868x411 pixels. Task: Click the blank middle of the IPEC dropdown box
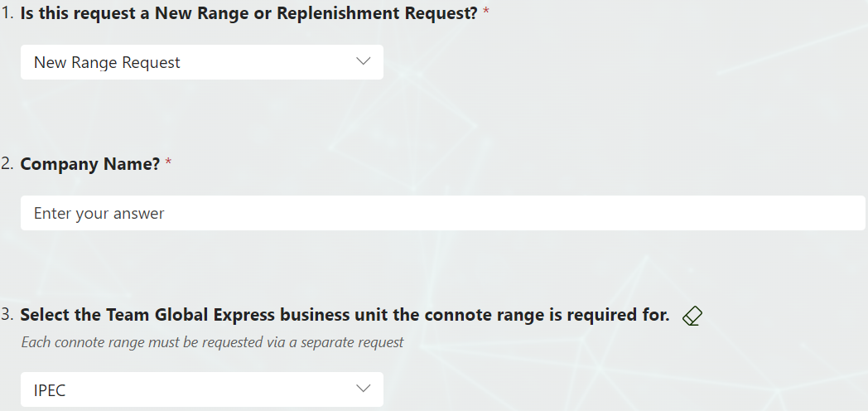pos(210,389)
